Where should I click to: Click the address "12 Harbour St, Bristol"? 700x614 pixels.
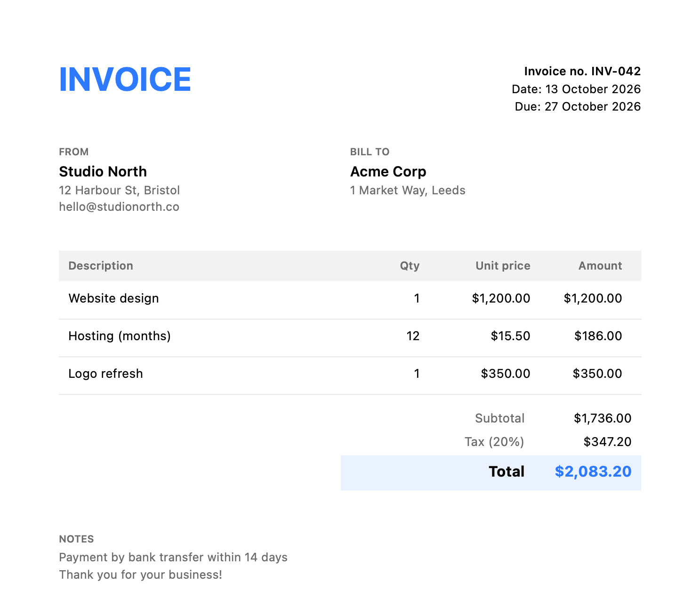coord(120,190)
